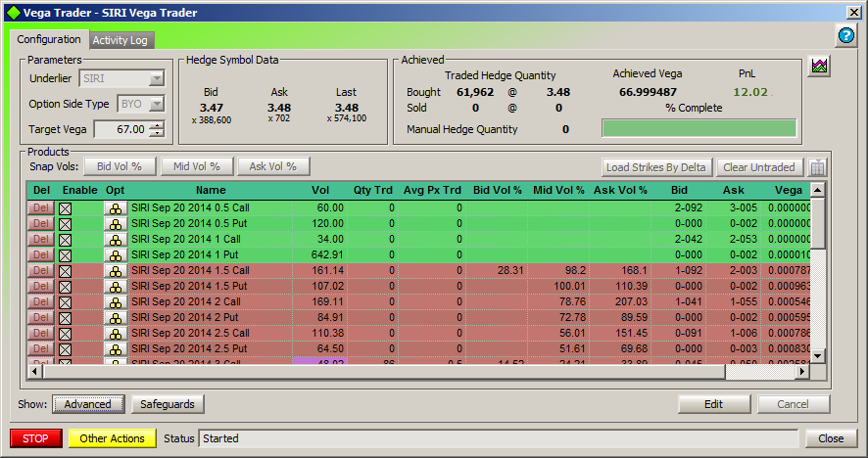This screenshot has width=868, height=458.
Task: Toggle Enable checkbox for 0.5 Call
Action: coord(66,209)
